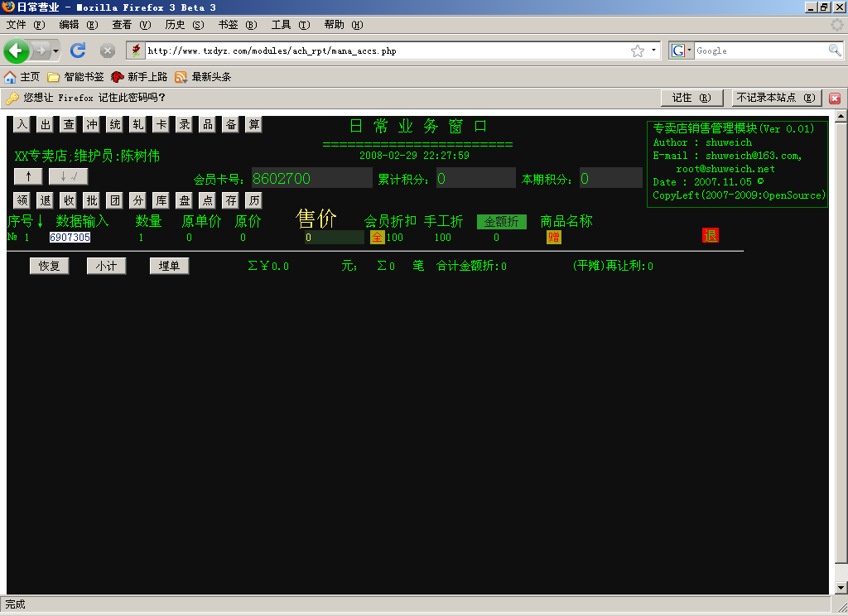Open the 编辑 menu

pos(79,25)
